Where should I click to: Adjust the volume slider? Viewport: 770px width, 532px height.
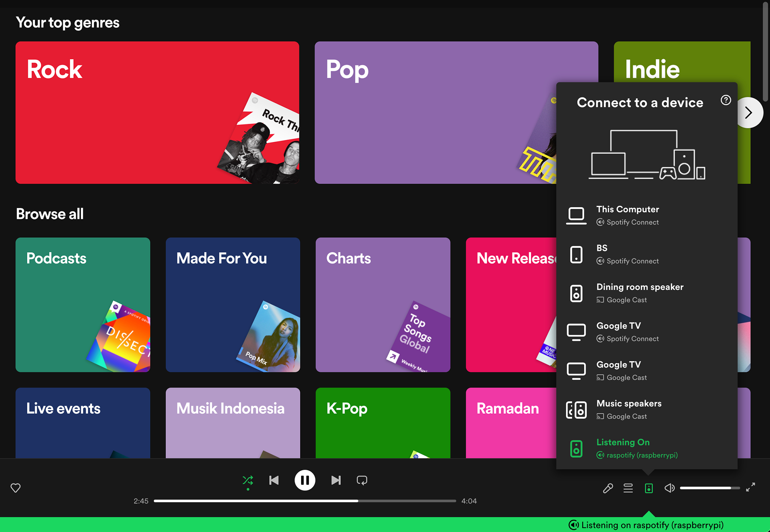coord(710,488)
